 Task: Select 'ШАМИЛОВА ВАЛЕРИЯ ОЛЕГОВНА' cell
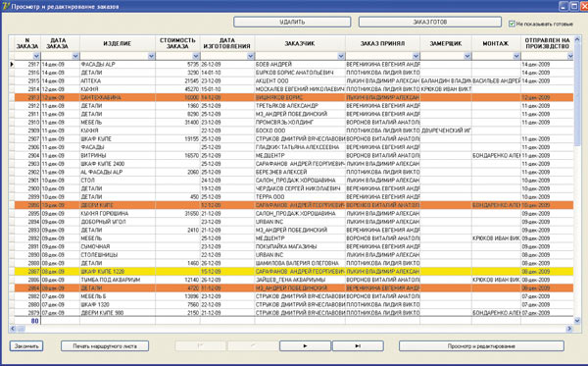point(300,263)
